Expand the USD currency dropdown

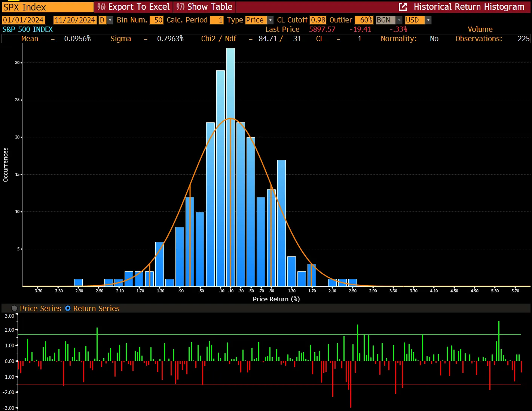428,20
